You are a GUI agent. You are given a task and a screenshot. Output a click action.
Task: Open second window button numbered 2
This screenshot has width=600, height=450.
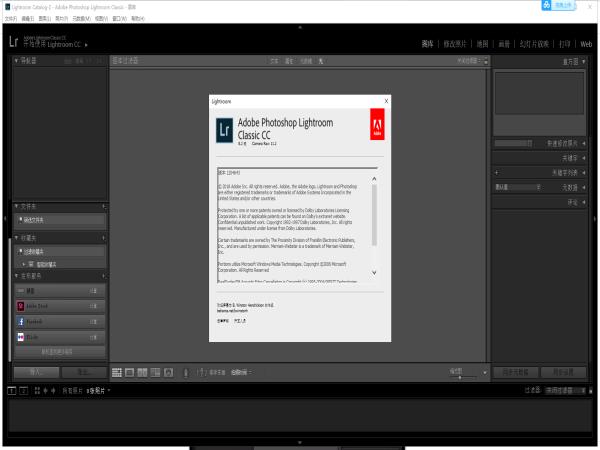[24, 391]
